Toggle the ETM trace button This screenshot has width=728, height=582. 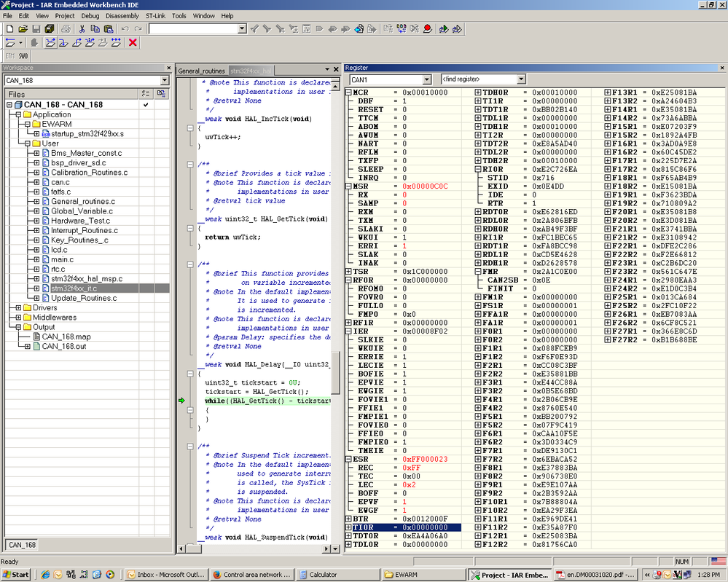(10, 56)
